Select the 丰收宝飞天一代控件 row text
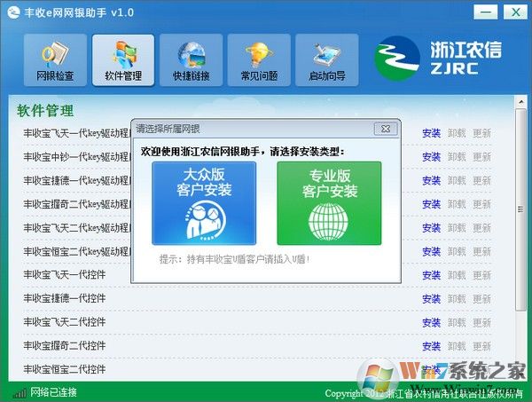 pos(65,274)
